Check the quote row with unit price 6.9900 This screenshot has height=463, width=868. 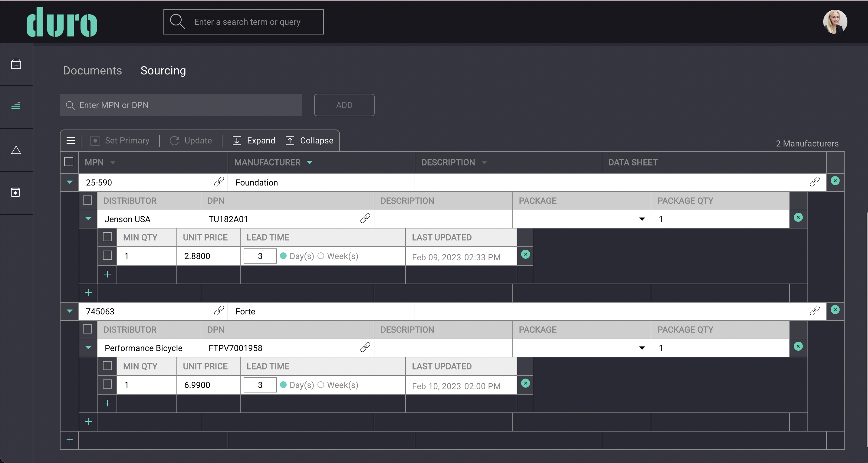107,384
